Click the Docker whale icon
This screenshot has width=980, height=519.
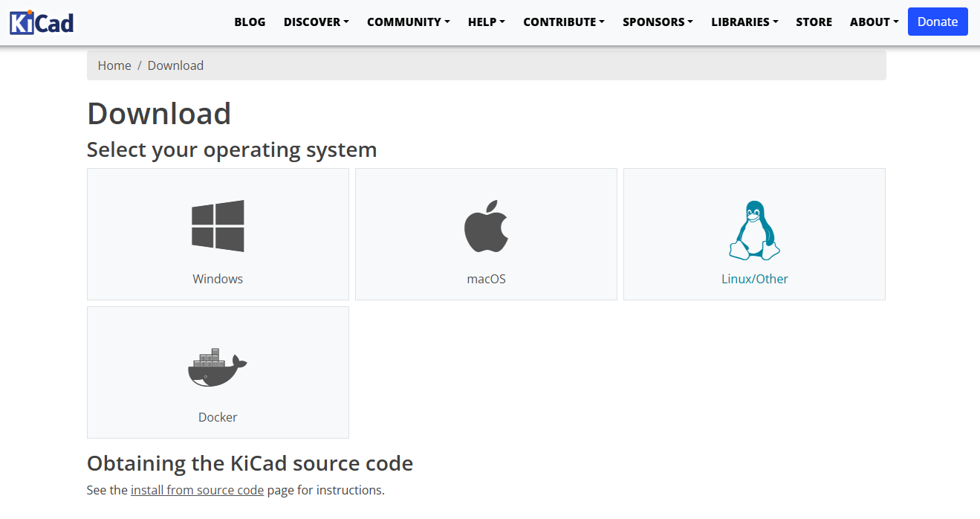coord(217,367)
